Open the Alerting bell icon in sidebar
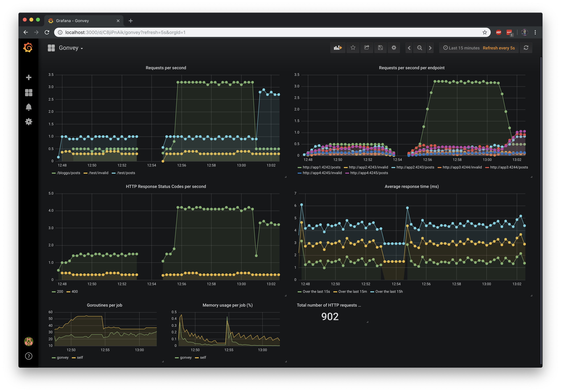The width and height of the screenshot is (561, 392). coord(29,107)
